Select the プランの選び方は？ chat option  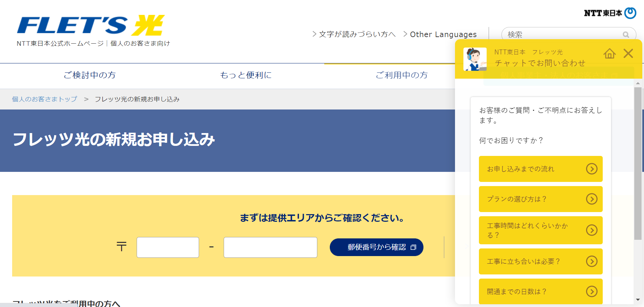click(541, 199)
